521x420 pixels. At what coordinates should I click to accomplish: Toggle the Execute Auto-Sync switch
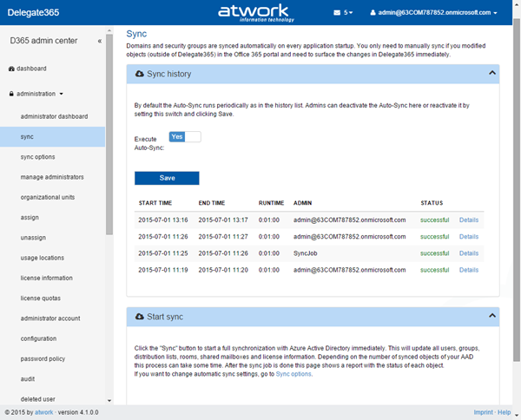pos(184,137)
